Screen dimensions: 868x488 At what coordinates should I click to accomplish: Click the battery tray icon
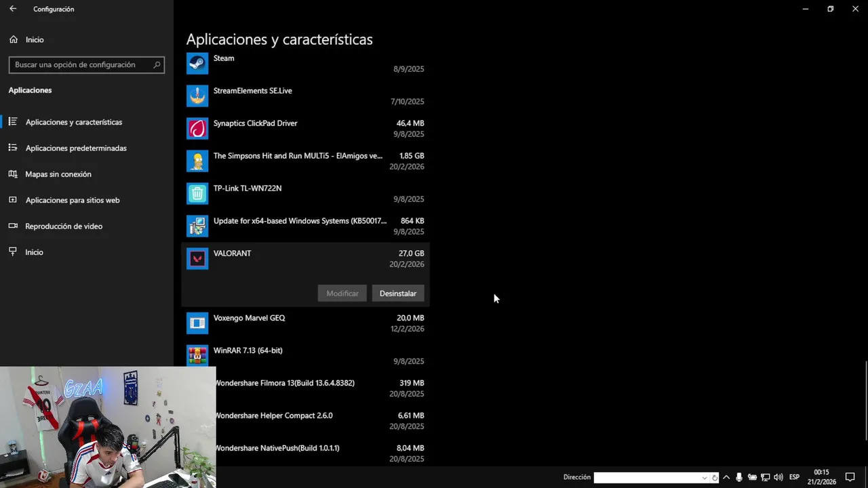(x=752, y=477)
